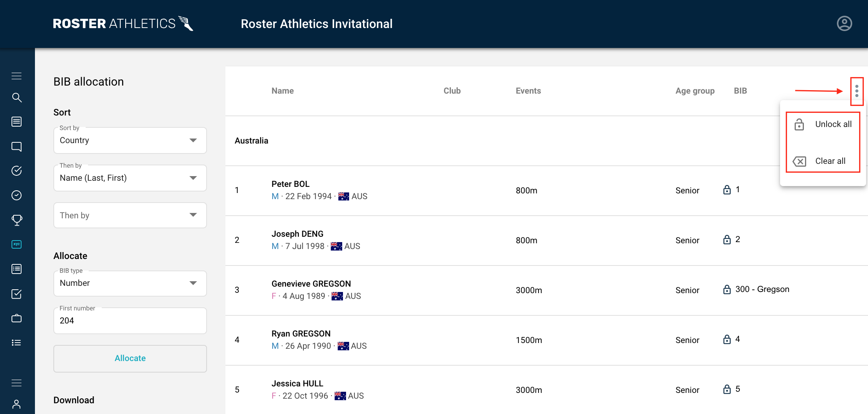Toggle the lock on Joseph DENG's BIB

727,239
